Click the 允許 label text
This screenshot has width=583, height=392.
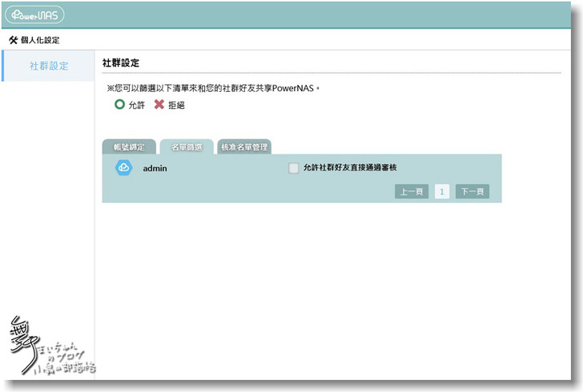pos(137,106)
